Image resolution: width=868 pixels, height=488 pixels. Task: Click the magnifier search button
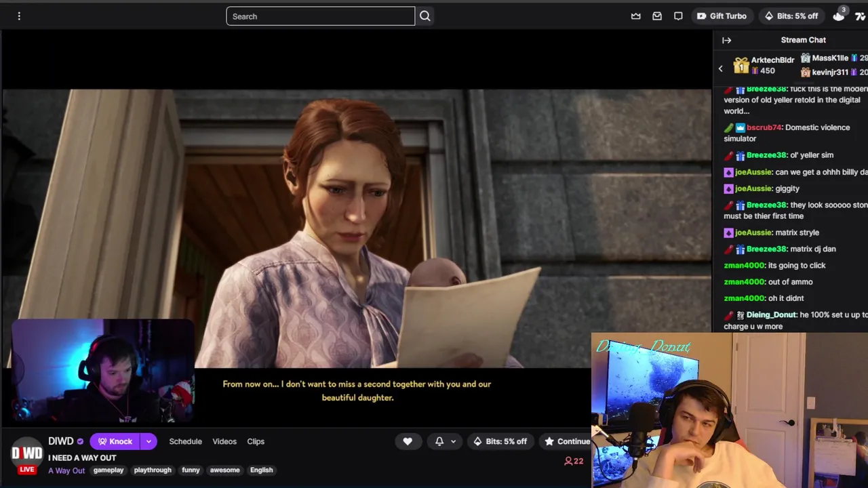click(425, 16)
